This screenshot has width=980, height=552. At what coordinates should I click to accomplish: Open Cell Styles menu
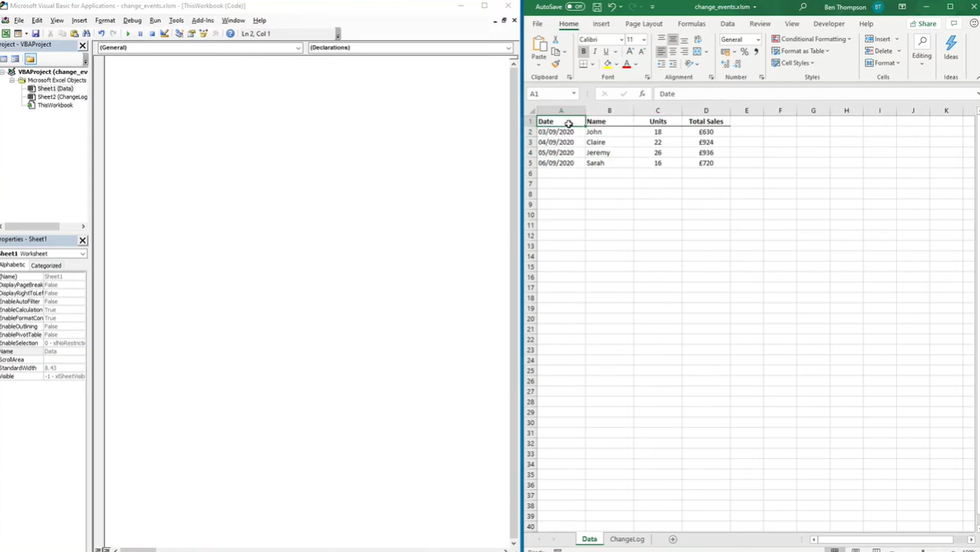[792, 63]
